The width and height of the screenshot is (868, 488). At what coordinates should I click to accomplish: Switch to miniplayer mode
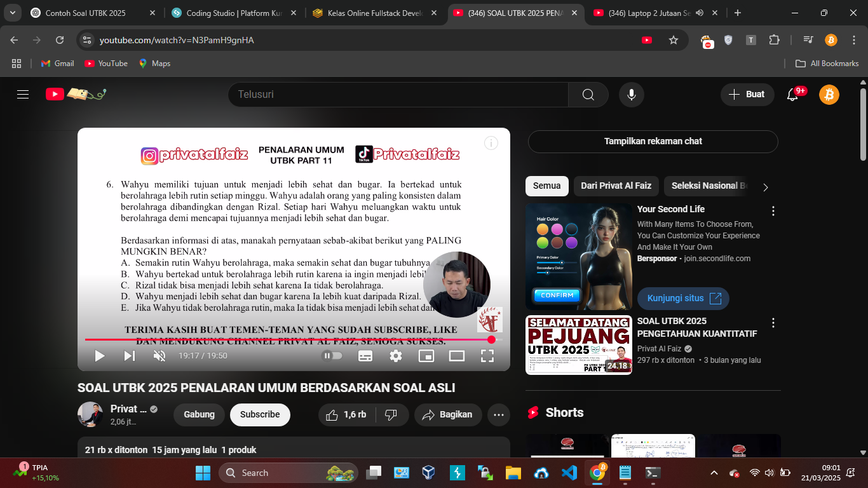tap(426, 356)
